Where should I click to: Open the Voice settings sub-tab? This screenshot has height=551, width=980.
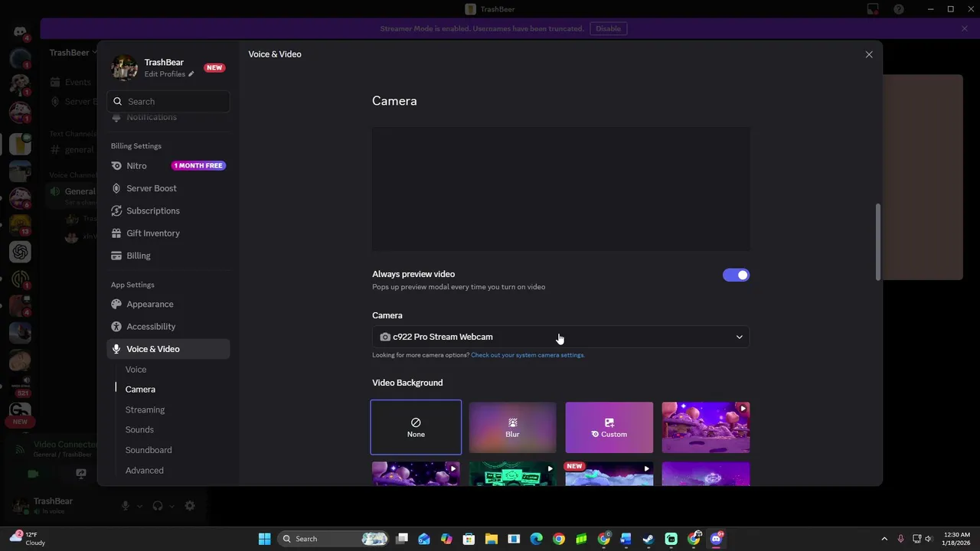(136, 370)
